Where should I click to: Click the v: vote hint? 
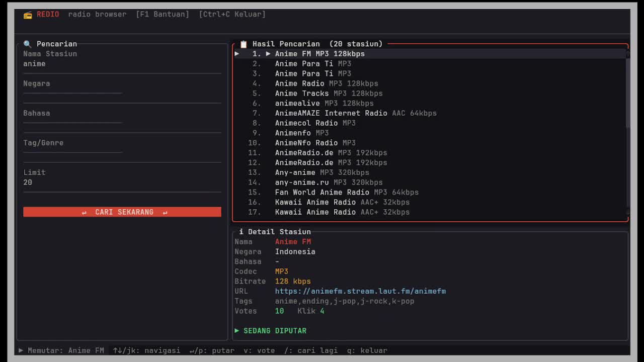tap(259, 350)
